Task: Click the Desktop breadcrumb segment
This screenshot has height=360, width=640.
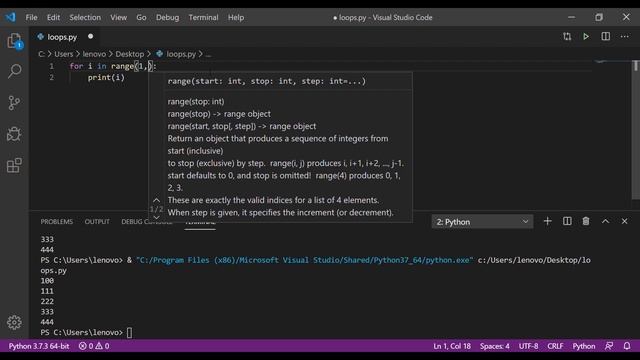Action: (129, 54)
